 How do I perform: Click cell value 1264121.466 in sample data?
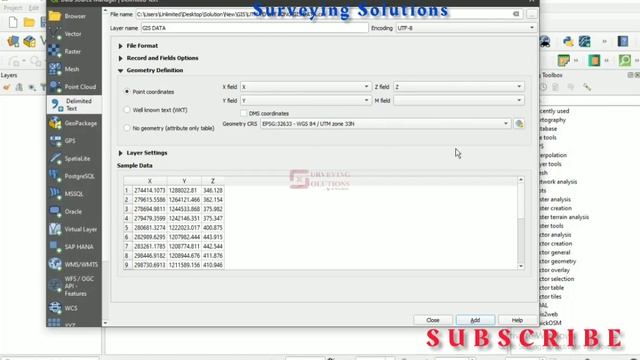point(184,200)
